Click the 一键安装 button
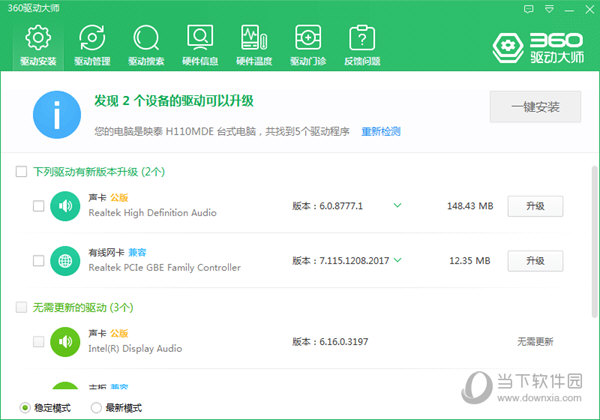The image size is (600, 420). pos(535,107)
